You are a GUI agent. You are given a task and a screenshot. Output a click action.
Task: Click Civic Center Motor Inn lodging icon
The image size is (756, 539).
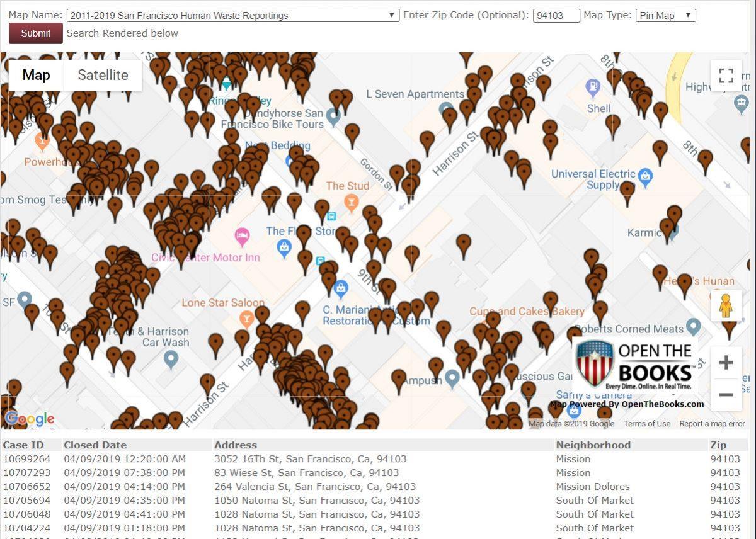243,237
